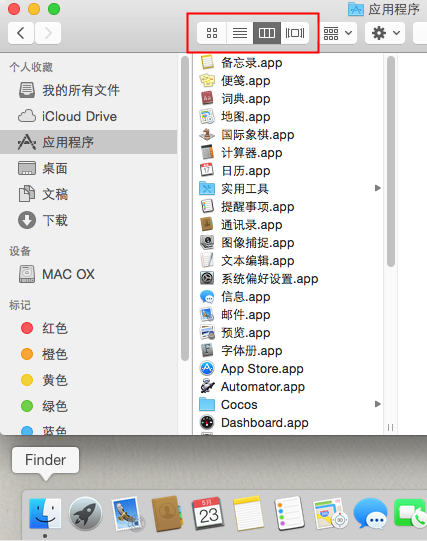Go forward in Finder history
The width and height of the screenshot is (427, 541).
pyautogui.click(x=48, y=33)
